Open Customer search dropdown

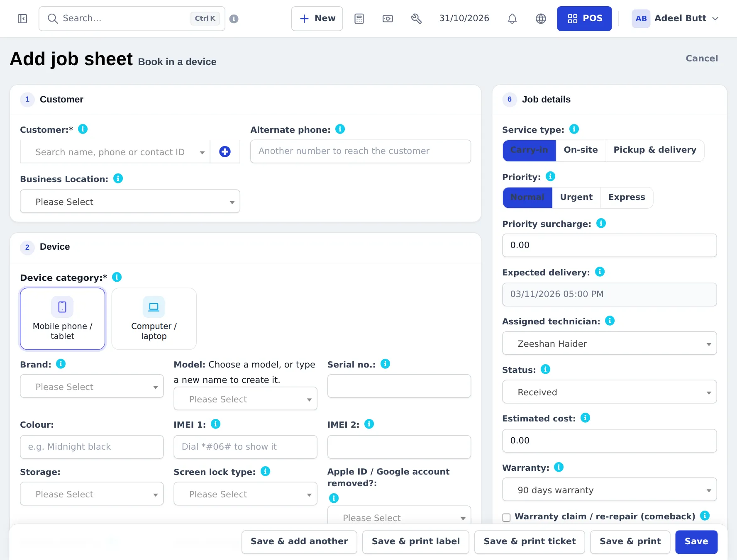[115, 152]
